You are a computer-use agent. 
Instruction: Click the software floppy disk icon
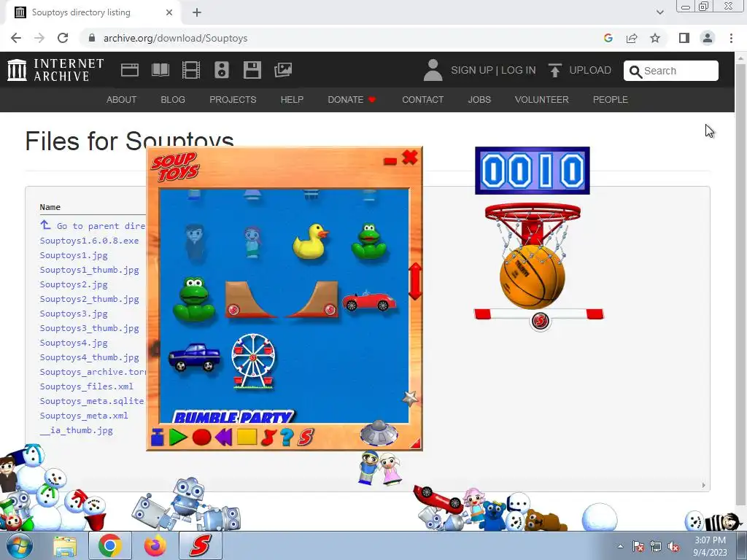coord(252,70)
